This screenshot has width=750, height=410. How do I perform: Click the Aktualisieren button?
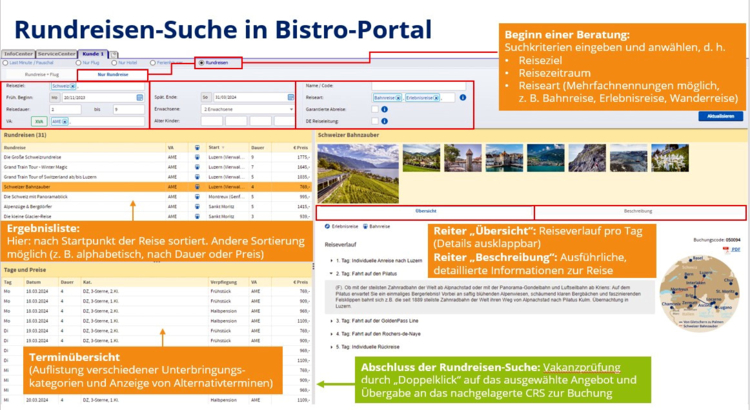720,116
